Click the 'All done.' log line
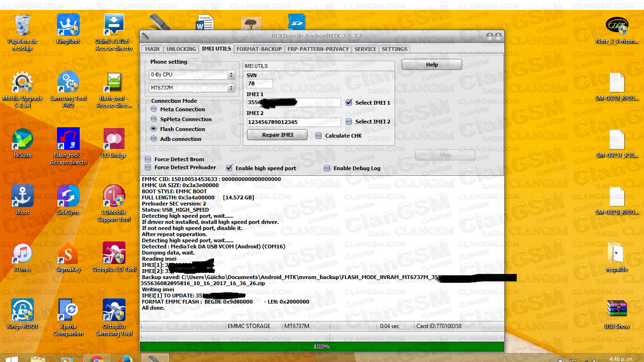Viewport: 644px width, 362px height. 153,308
